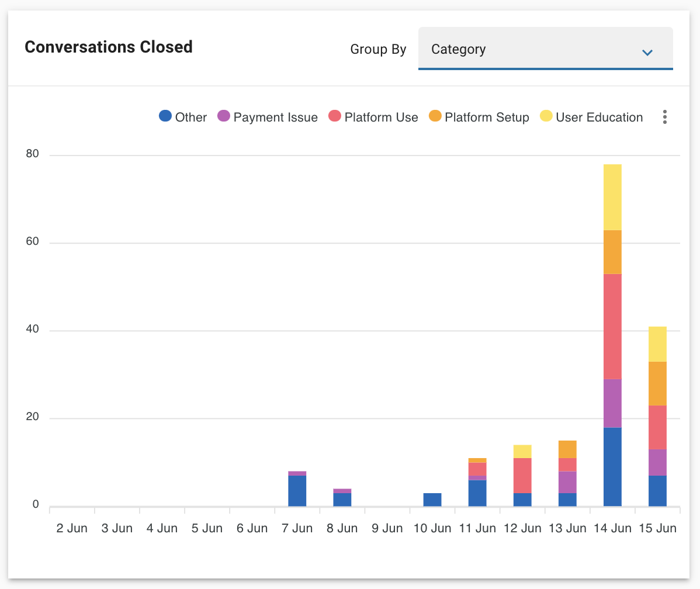
Task: Open the chart options kebab menu
Action: [664, 117]
